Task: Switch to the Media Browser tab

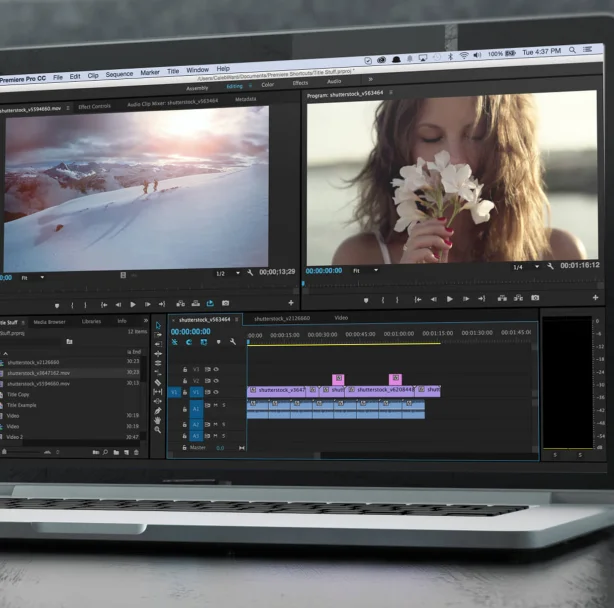Action: tap(49, 321)
